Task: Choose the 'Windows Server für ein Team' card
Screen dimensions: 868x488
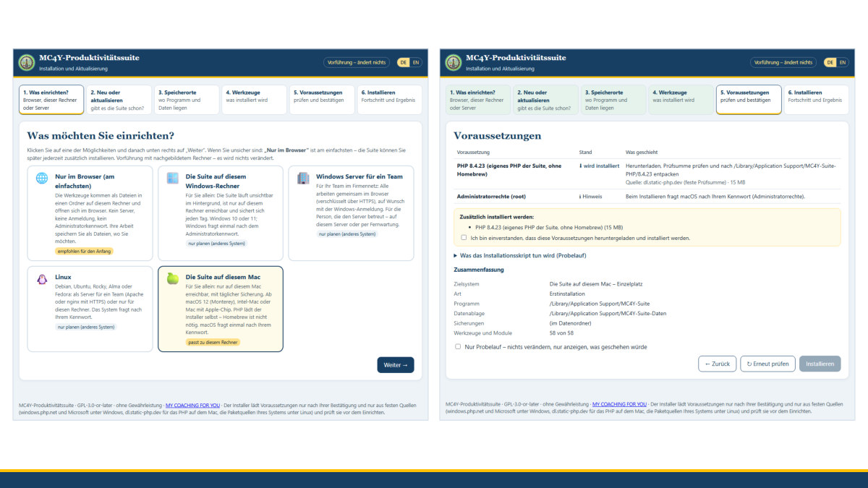Action: (351, 213)
